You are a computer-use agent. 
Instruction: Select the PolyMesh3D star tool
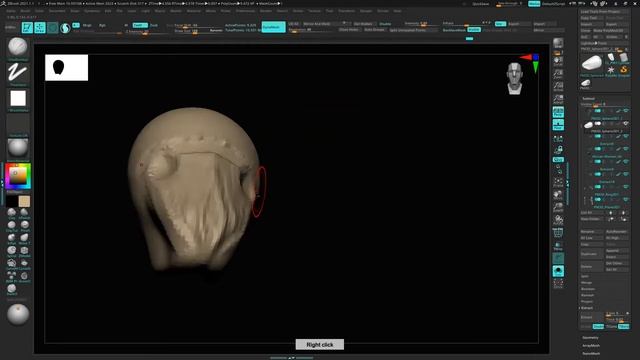click(x=611, y=71)
